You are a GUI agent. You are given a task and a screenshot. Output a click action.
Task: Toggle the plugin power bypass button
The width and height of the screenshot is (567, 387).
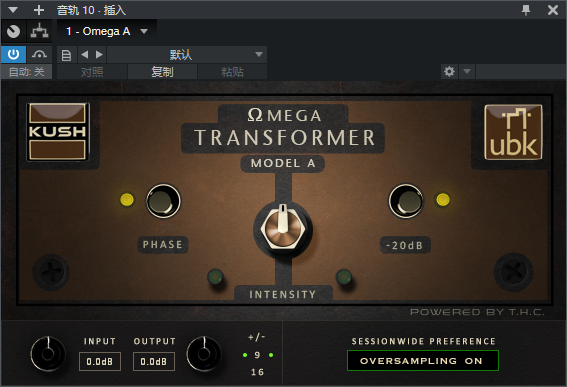[x=13, y=55]
